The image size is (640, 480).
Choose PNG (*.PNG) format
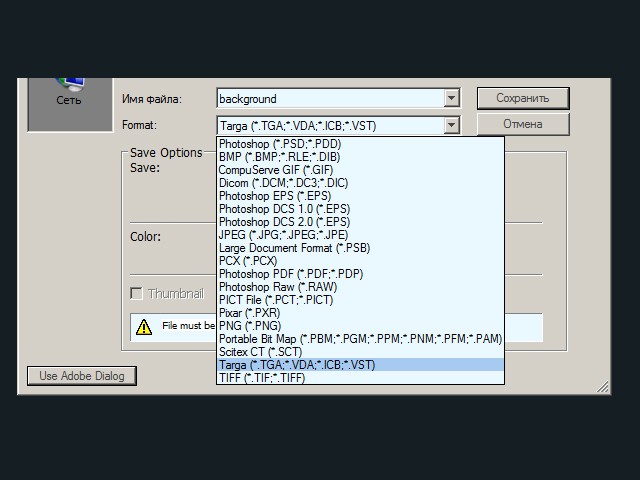pos(360,326)
